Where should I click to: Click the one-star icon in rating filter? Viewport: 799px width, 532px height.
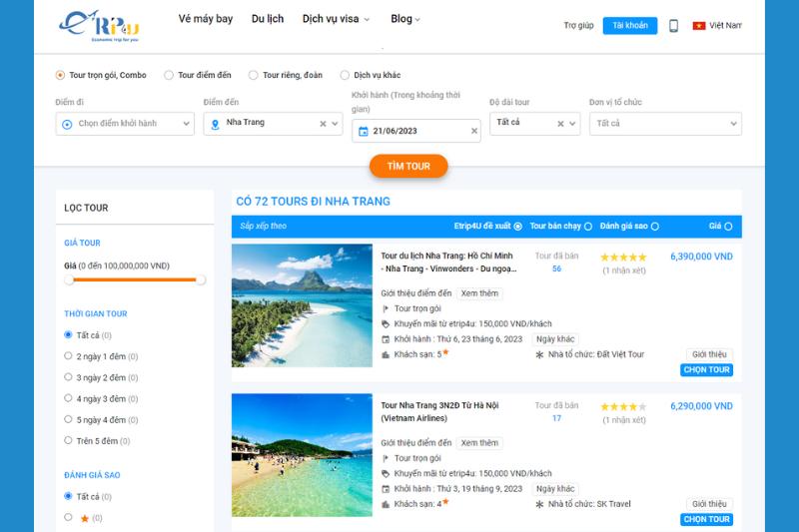tap(85, 518)
